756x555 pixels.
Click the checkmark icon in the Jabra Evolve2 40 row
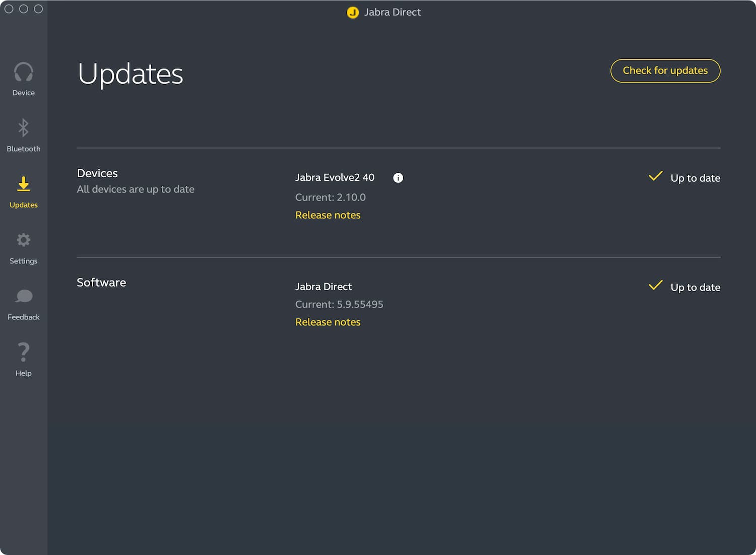pyautogui.click(x=656, y=176)
